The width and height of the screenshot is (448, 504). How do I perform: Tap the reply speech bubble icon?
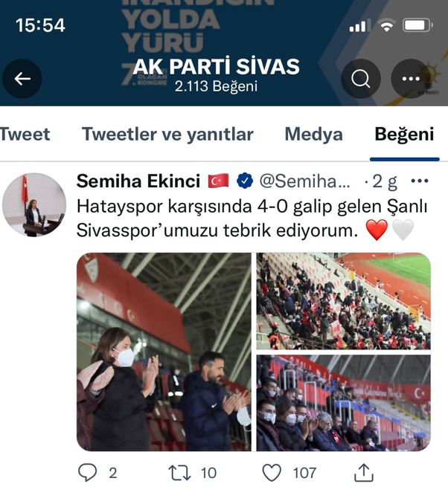point(87,473)
